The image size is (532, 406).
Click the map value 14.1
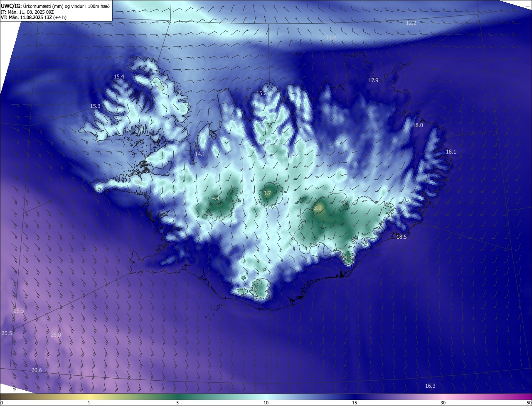click(200, 154)
